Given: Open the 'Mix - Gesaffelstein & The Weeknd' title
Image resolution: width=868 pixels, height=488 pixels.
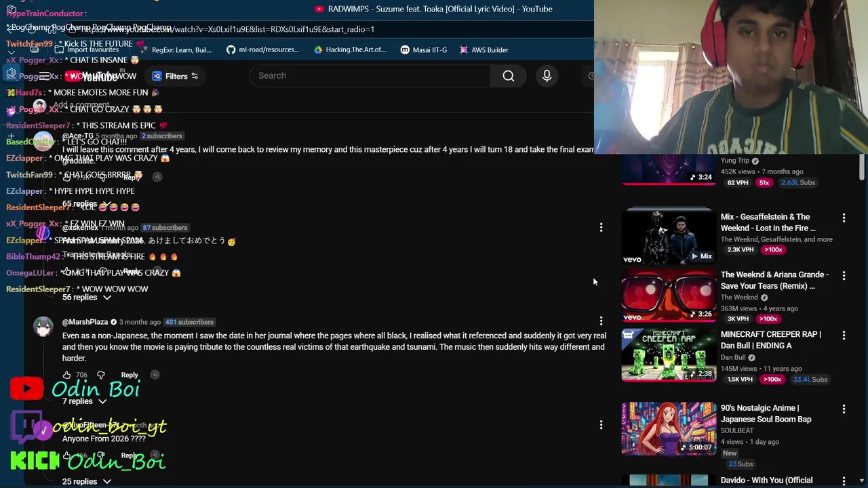Looking at the screenshot, I should point(768,222).
